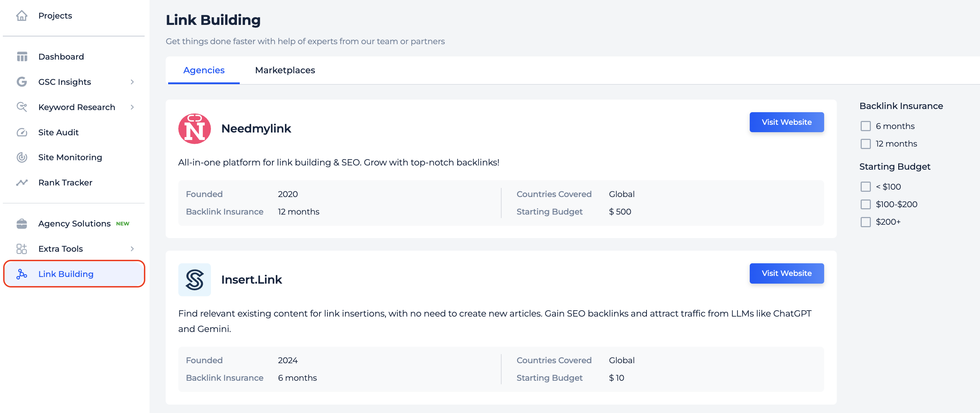Viewport: 980px width, 413px height.
Task: Click the Backlink Insurance filter heading
Action: (x=901, y=106)
